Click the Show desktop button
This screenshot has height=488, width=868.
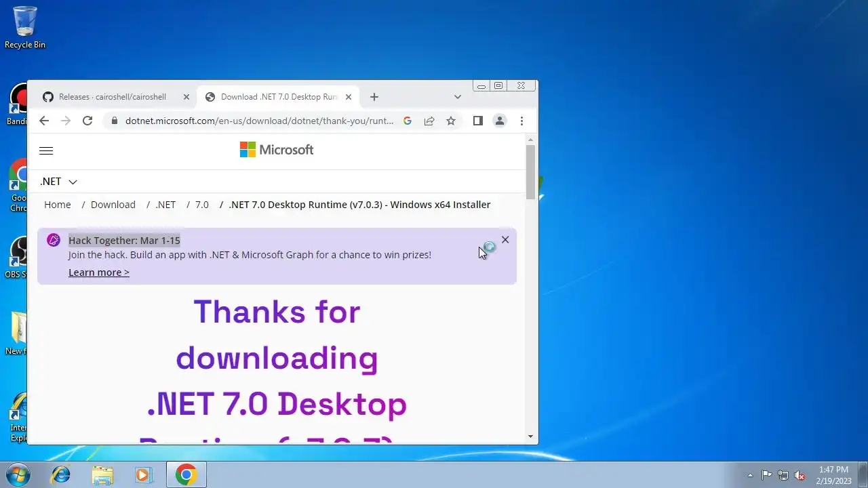tap(863, 475)
